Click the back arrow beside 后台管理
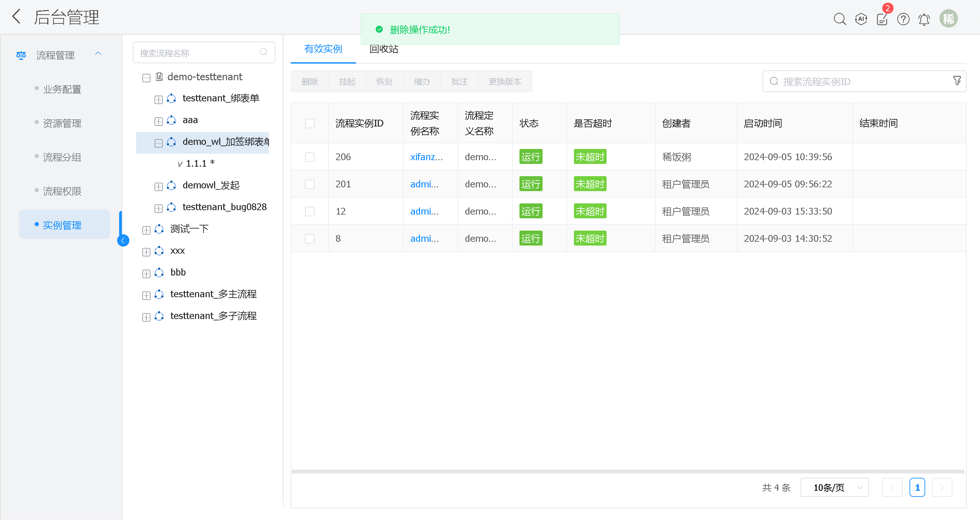Viewport: 980px width, 520px height. pyautogui.click(x=16, y=17)
